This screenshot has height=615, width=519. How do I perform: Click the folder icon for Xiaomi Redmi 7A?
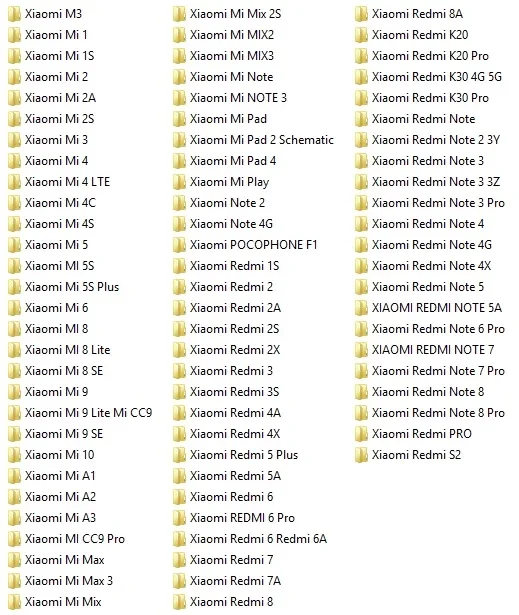[179, 581]
